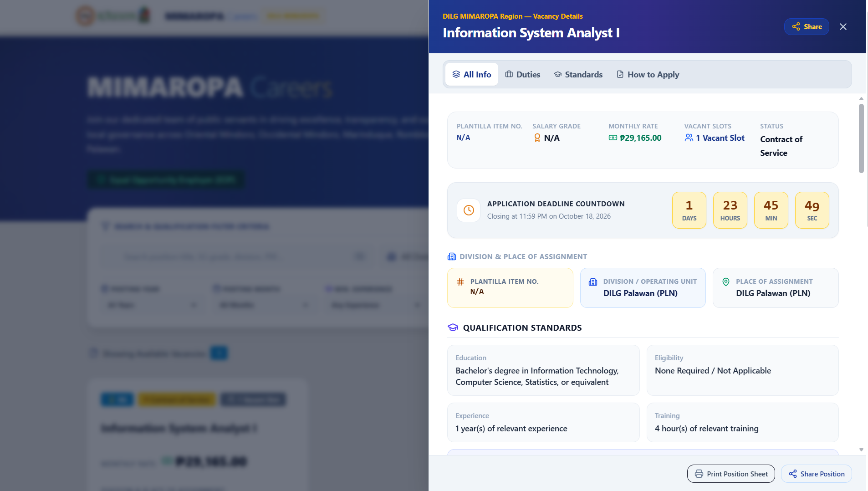This screenshot has width=868, height=491.
Task: Click the Share Position button
Action: tap(816, 474)
